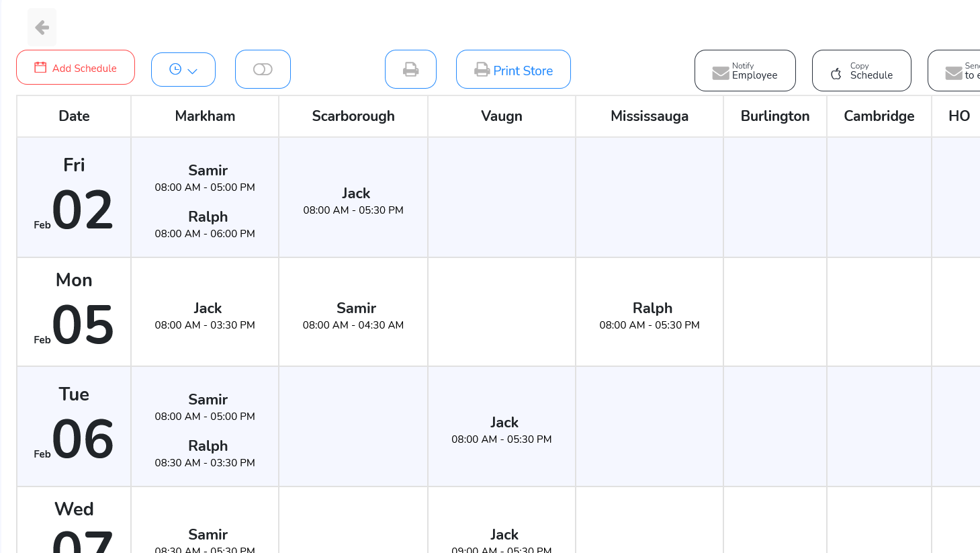Click the Add Schedule button
Image resolution: width=980 pixels, height=553 pixels.
pos(75,68)
